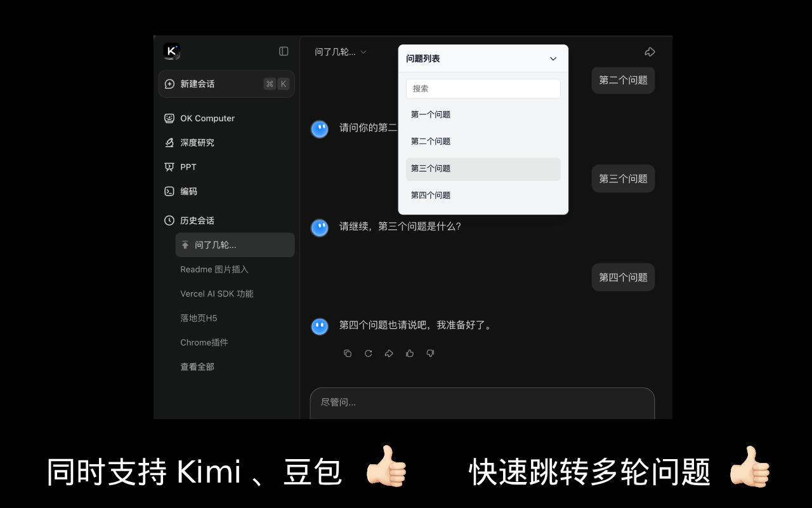The width and height of the screenshot is (812, 508).
Task: Copy the assistant's last reply
Action: (348, 353)
